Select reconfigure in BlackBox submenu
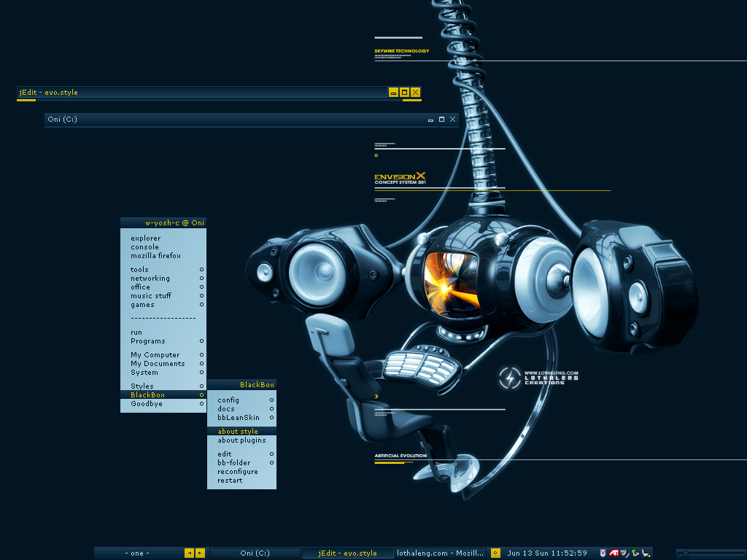The height and width of the screenshot is (560, 747). (x=241, y=472)
